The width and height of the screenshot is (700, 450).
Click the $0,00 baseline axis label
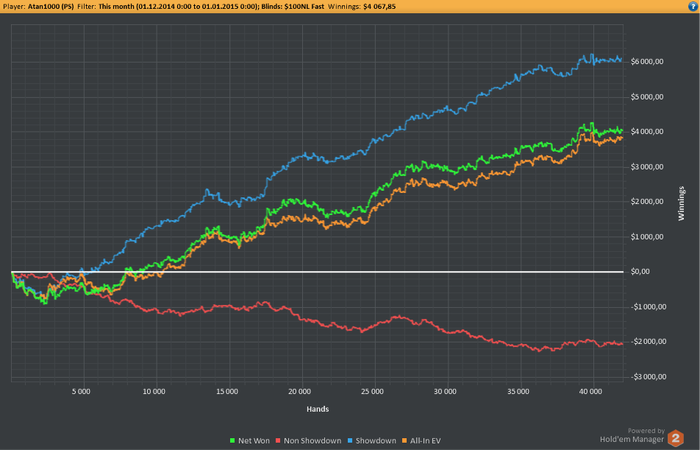pyautogui.click(x=640, y=272)
